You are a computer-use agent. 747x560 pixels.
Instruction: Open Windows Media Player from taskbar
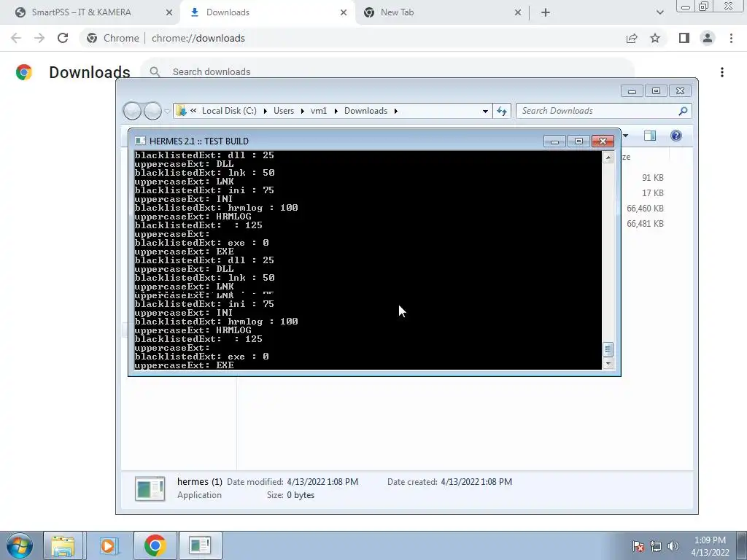point(108,545)
